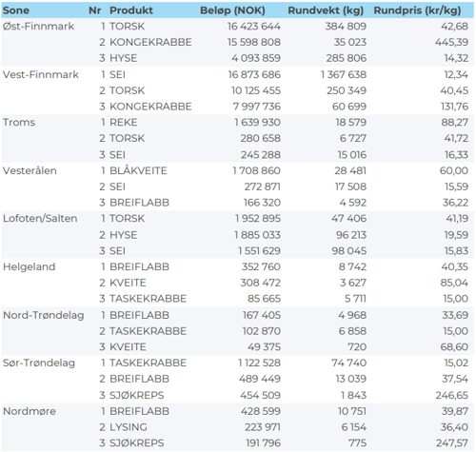Click the Nord-Trøndelag zone label
This screenshot has height=452, width=476.
click(44, 315)
